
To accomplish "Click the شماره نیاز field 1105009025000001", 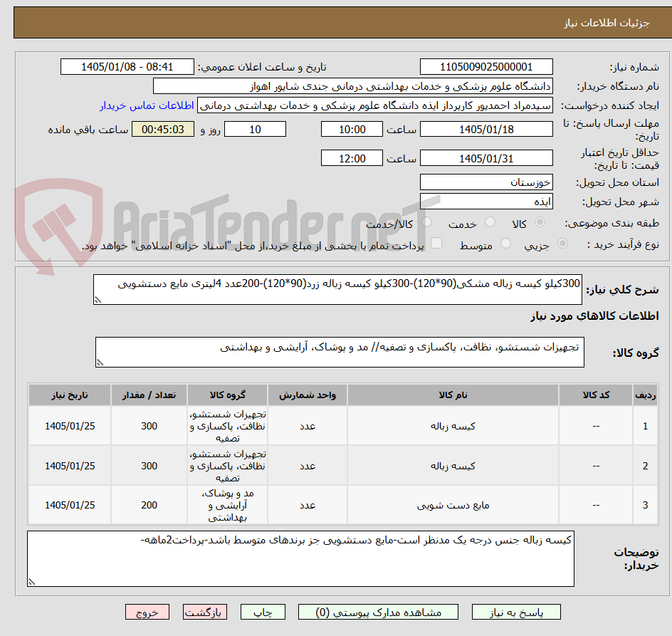I will point(486,67).
